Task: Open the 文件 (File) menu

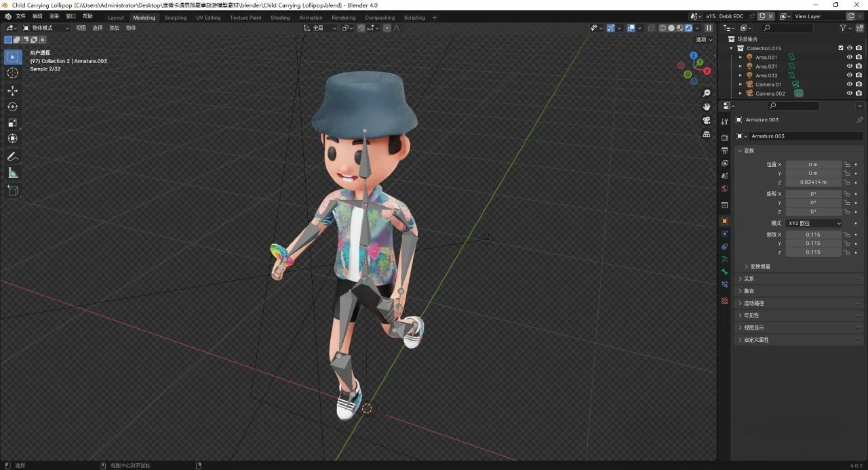Action: pos(20,16)
